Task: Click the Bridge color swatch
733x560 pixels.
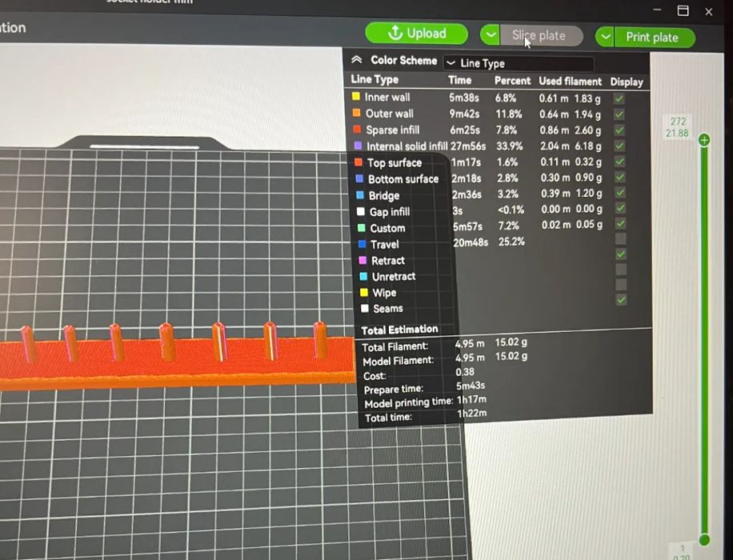Action: 360,194
